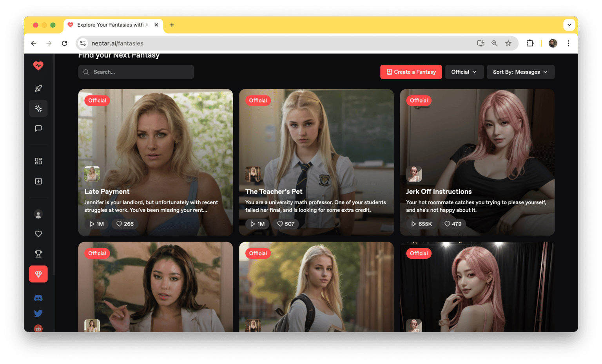Open a new browser tab with plus
Screen dimensions: 602x364
point(172,25)
